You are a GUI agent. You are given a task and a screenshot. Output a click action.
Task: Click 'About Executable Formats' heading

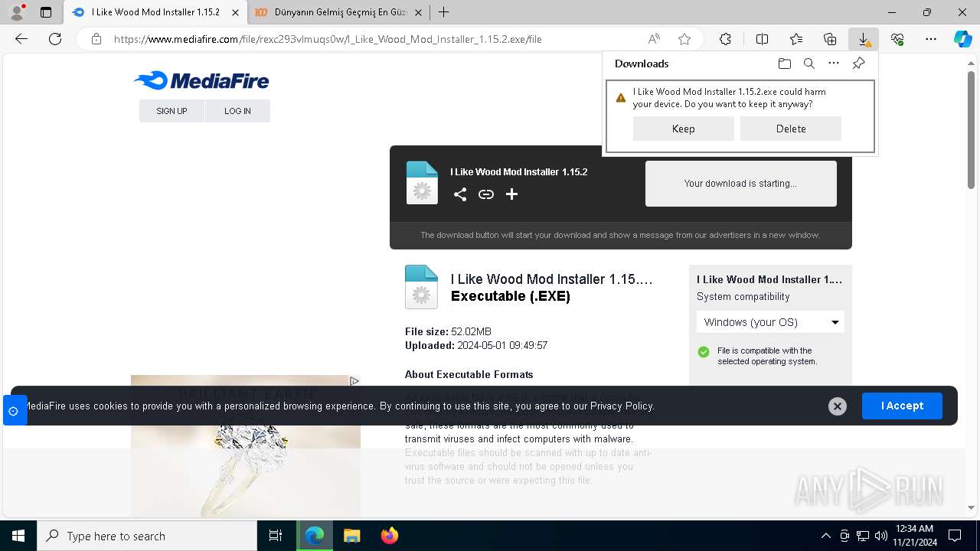[x=469, y=374]
